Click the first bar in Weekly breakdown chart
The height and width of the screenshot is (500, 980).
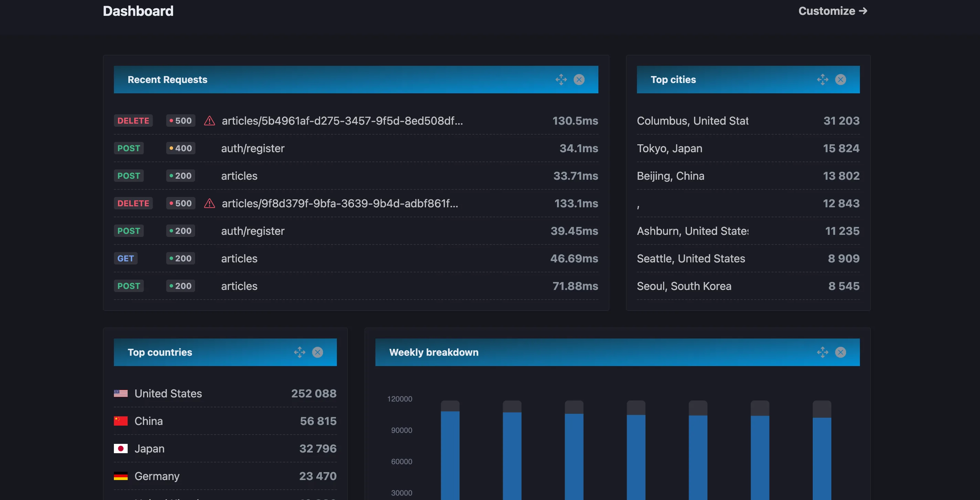tap(450, 450)
